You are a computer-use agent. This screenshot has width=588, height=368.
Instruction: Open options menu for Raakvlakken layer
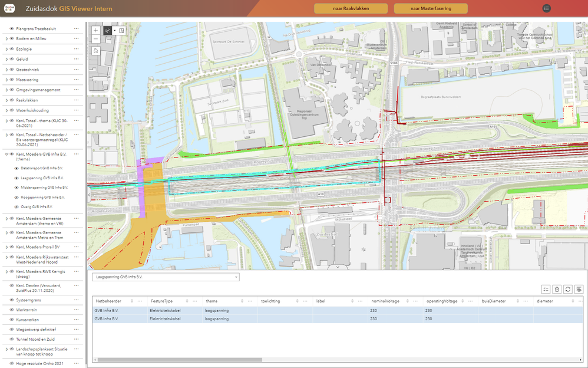(77, 100)
